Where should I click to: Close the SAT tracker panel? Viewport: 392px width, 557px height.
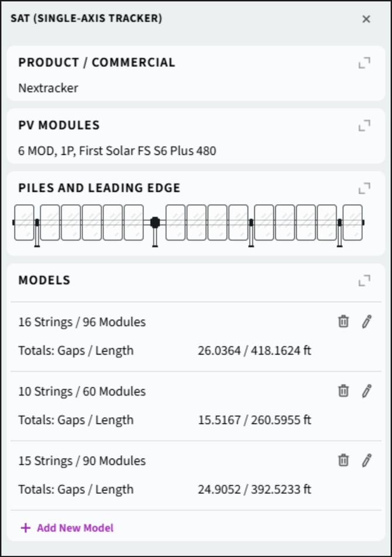[366, 19]
